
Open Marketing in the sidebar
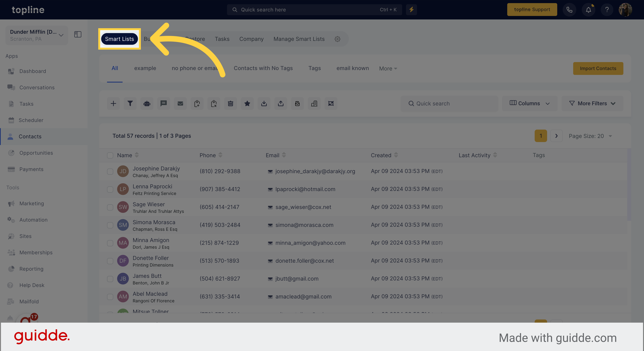[x=32, y=204]
